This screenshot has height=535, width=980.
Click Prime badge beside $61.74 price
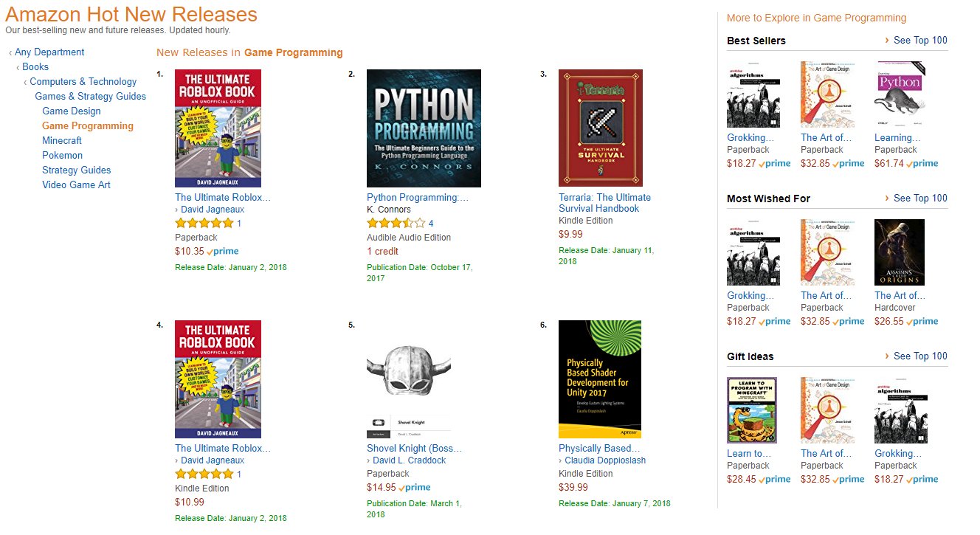click(x=922, y=164)
